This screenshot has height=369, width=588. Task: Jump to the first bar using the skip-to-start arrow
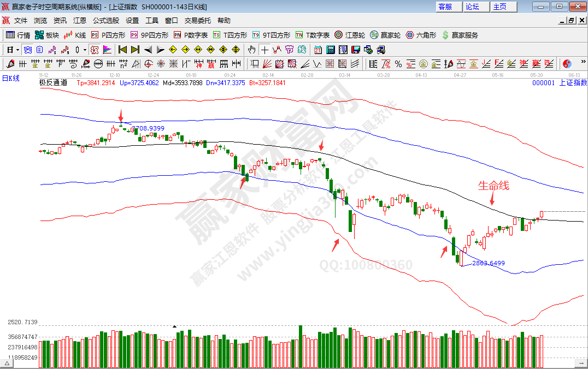tap(122, 50)
